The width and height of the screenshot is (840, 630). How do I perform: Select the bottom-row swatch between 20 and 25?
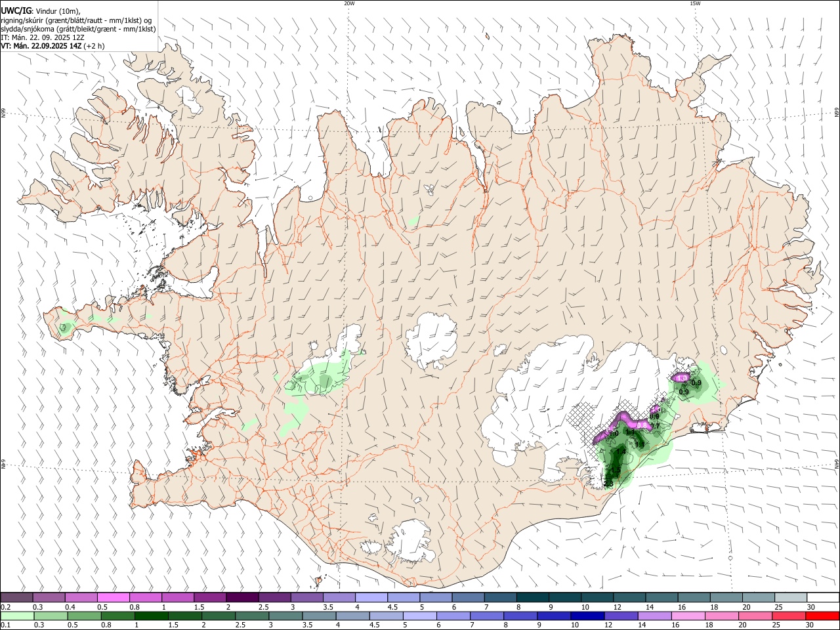point(755,616)
